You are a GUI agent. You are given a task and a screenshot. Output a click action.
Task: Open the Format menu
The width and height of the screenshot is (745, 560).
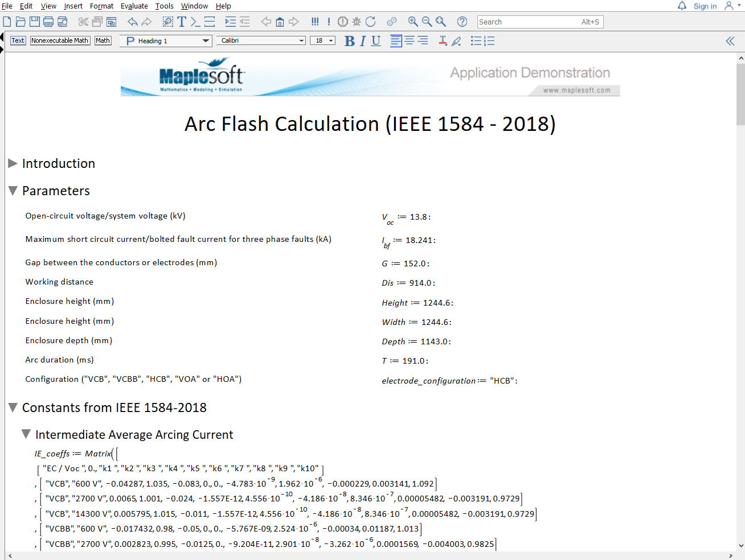coord(101,6)
